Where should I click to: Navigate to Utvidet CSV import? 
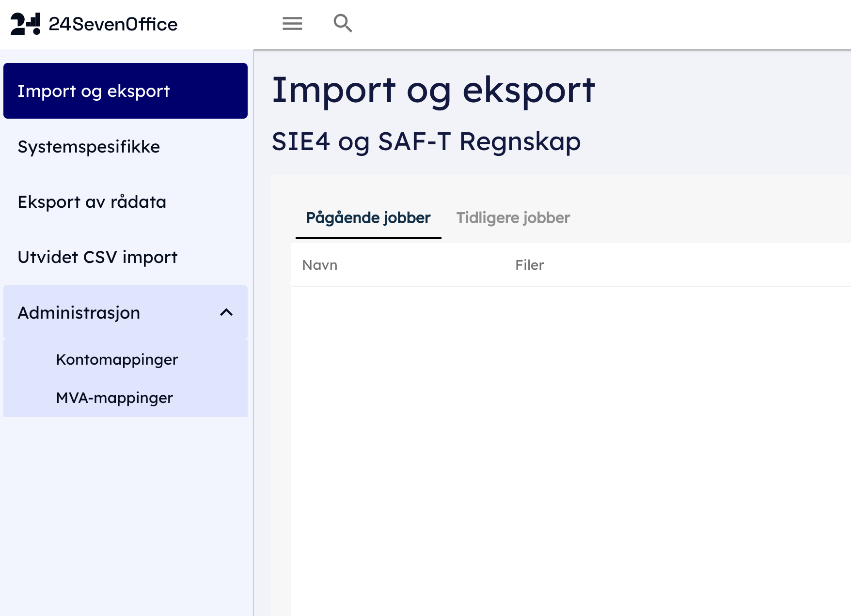coord(97,257)
